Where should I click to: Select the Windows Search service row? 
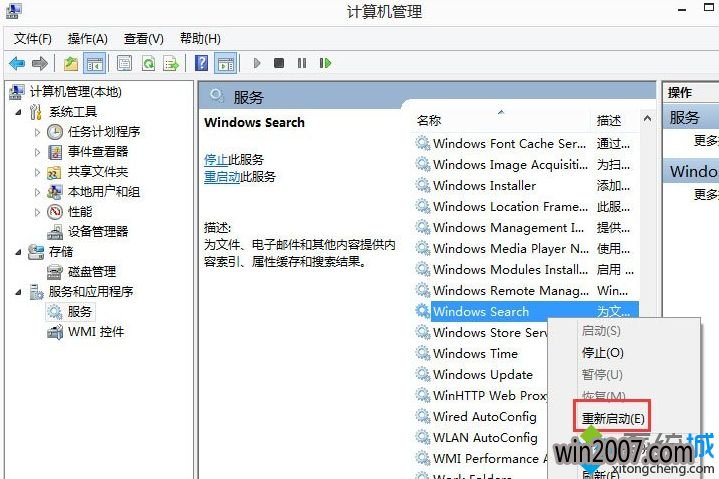tap(526, 312)
